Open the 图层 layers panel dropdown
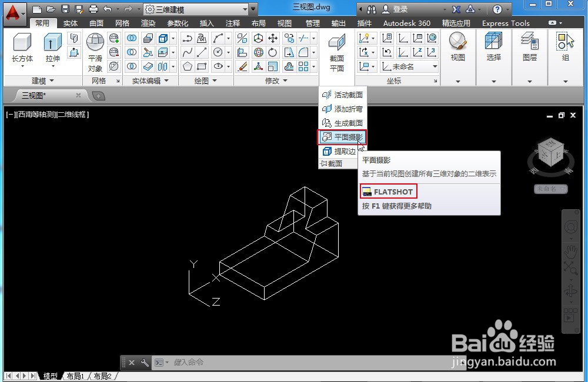Image resolution: width=588 pixels, height=382 pixels. coord(530,81)
